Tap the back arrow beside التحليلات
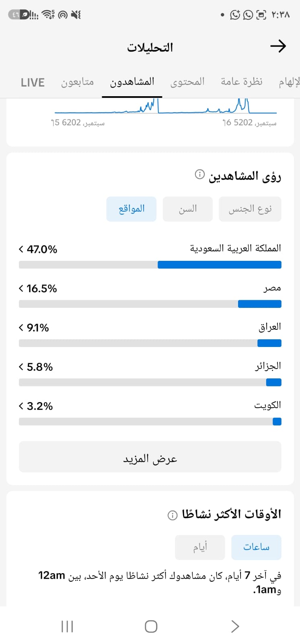The height and width of the screenshot is (644, 300). pos(278,46)
